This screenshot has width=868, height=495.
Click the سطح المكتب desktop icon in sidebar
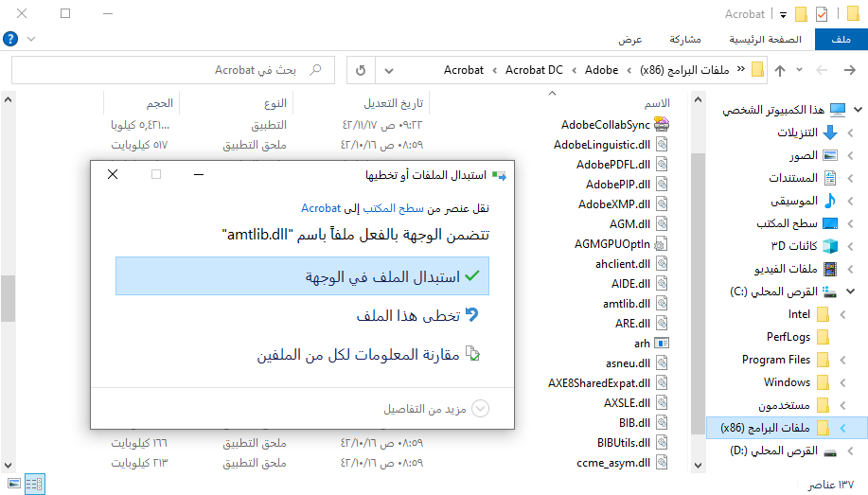[830, 223]
